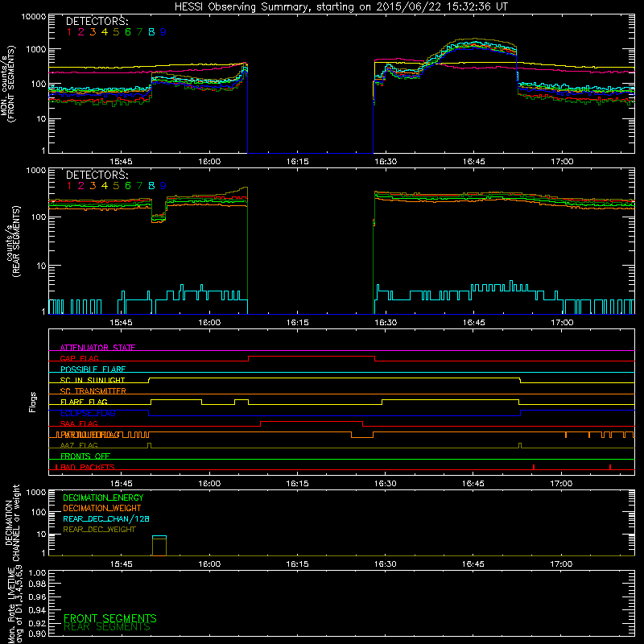Click green detector 6 in rear segments legend

(x=128, y=186)
